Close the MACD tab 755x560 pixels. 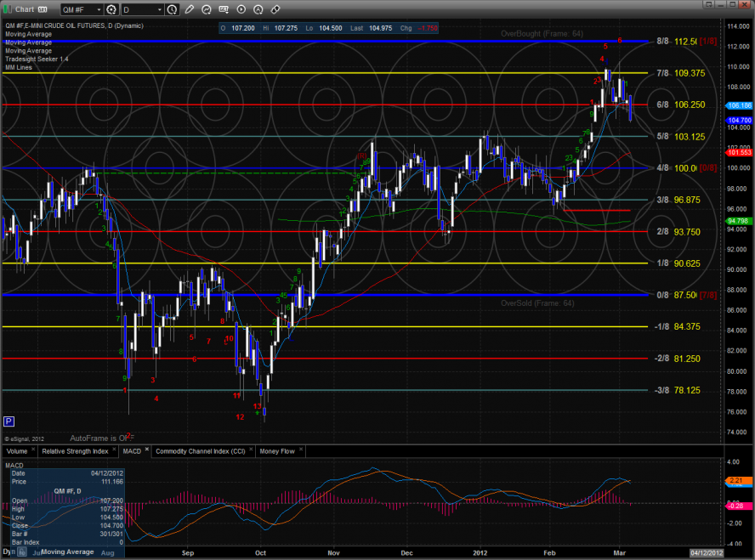[x=147, y=450]
